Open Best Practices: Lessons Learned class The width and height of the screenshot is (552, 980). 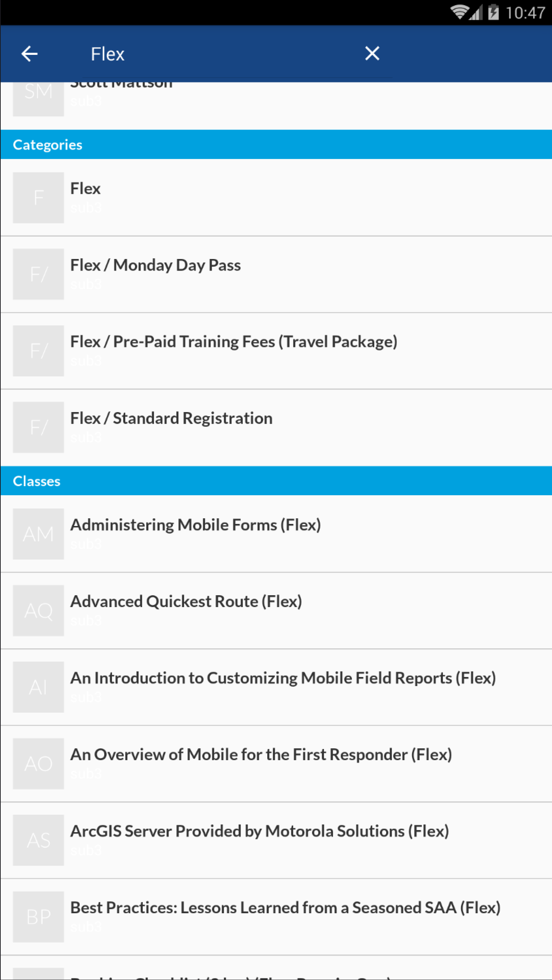click(276, 917)
